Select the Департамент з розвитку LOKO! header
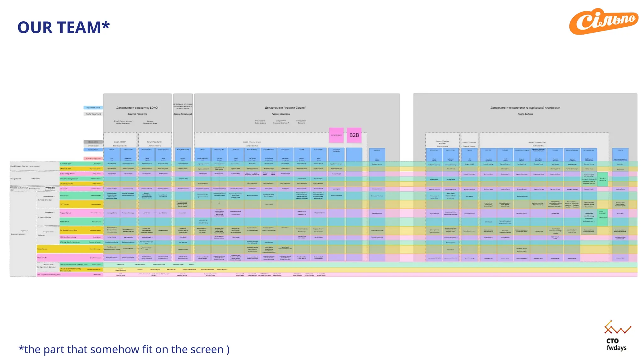Viewport: 644px width, 362px height. click(x=137, y=108)
